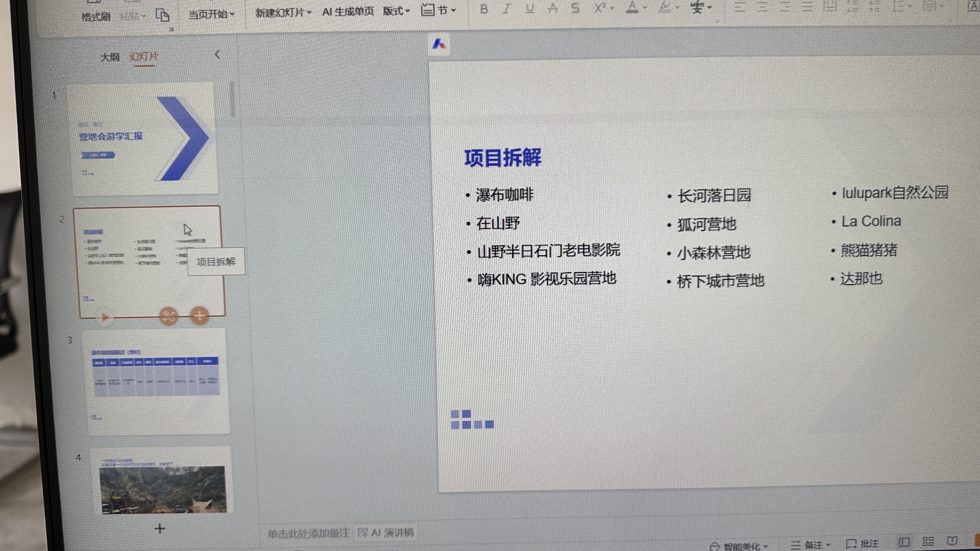This screenshot has width=980, height=551.
Task: Open the 备注 notes dropdown
Action: [x=810, y=545]
